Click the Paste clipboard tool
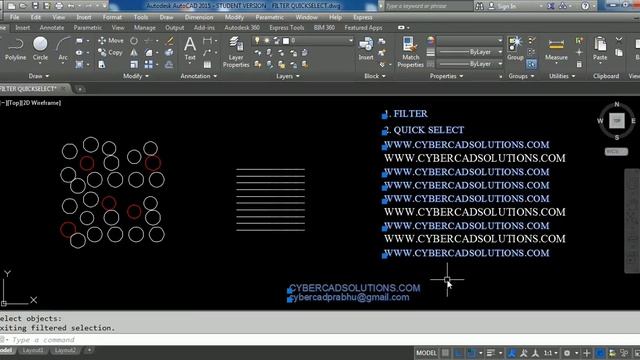The height and width of the screenshot is (360, 640). point(600,49)
